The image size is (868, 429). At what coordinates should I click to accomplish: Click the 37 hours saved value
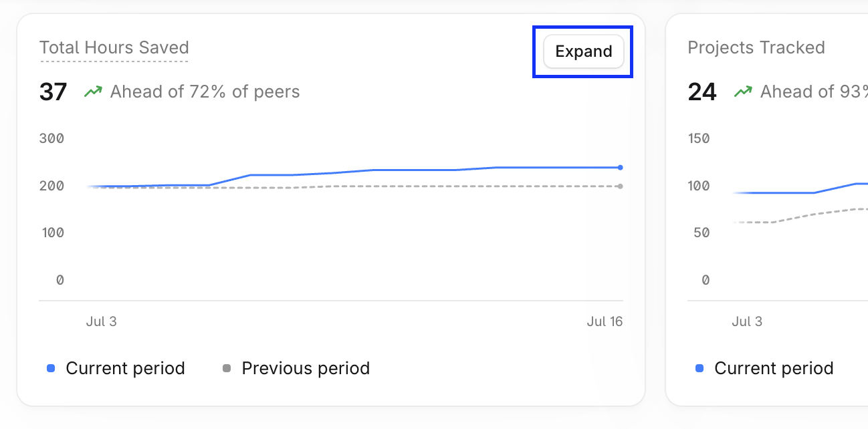point(53,92)
